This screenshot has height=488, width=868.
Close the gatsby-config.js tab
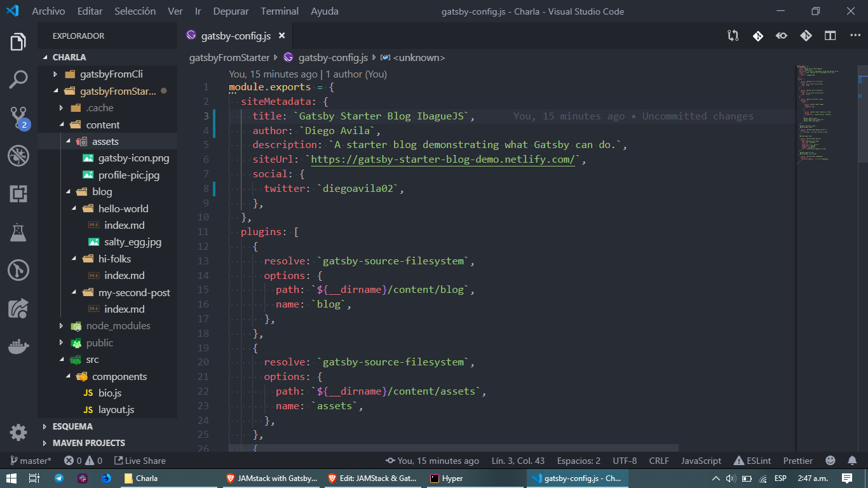pyautogui.click(x=282, y=36)
